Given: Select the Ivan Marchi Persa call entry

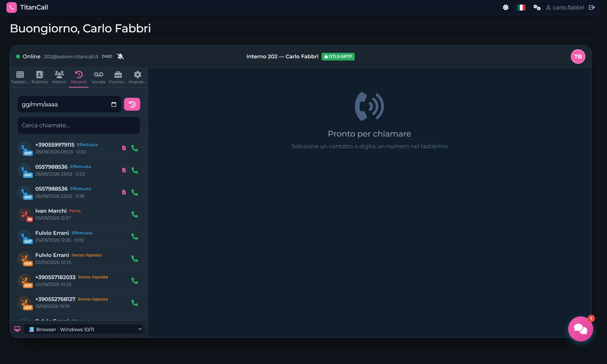Looking at the screenshot, I should click(x=79, y=214).
